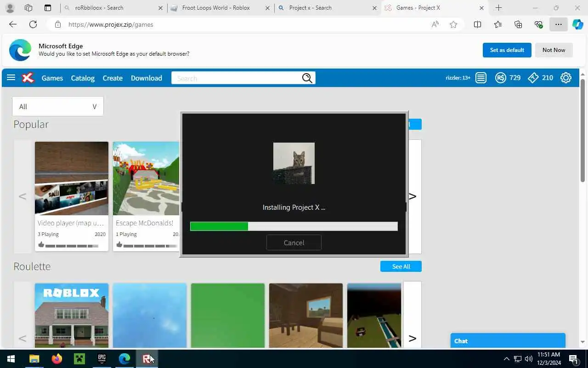The width and height of the screenshot is (588, 368).
Task: Click the tickets icon beside 210
Action: click(x=533, y=78)
